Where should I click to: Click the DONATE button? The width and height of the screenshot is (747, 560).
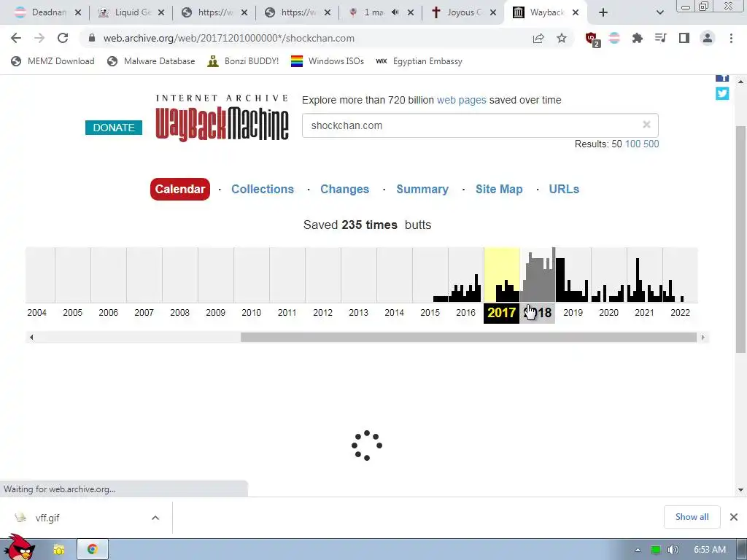click(x=113, y=128)
